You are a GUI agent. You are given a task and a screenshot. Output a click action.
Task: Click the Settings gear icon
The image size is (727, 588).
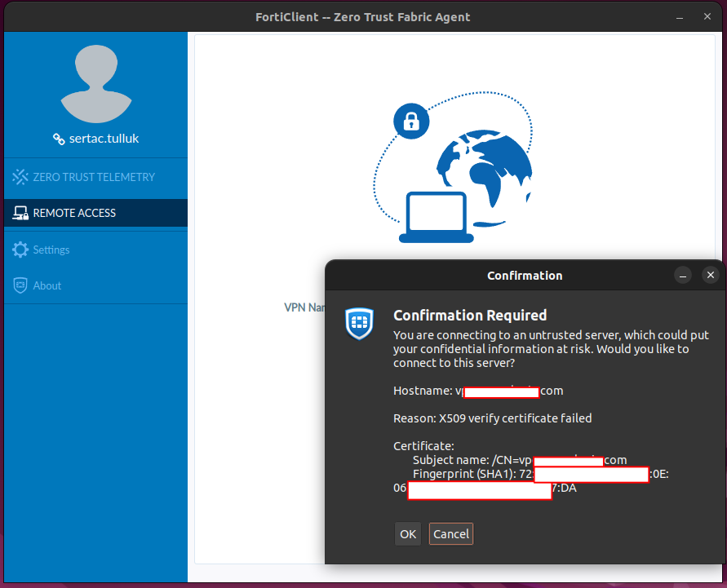(x=20, y=250)
